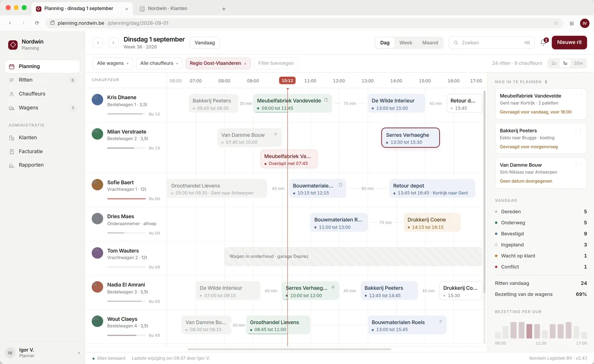Click the Chauffeurs person icon in sidebar

pos(11,94)
